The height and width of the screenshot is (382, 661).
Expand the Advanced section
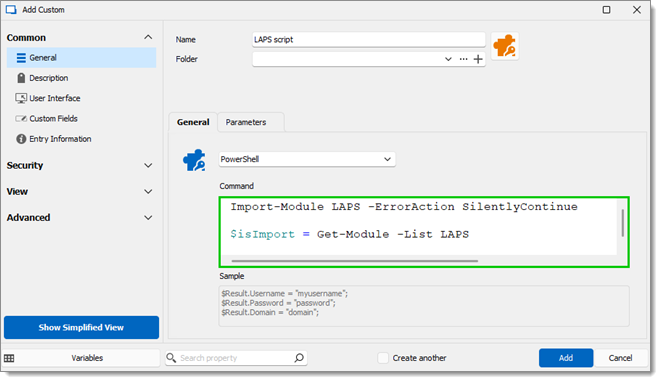80,218
